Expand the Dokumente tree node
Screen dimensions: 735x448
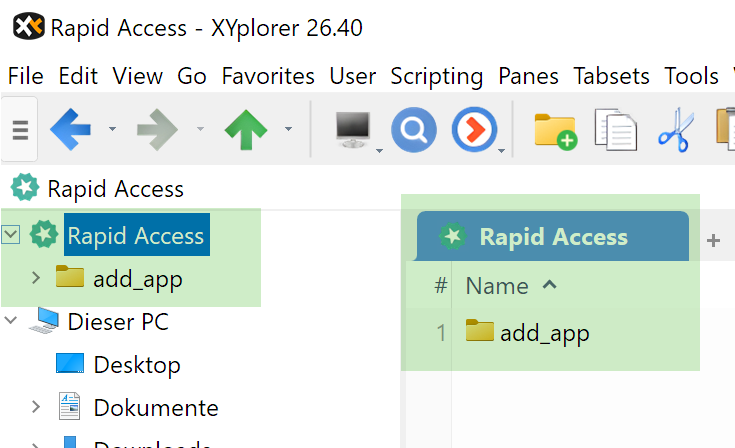point(36,406)
